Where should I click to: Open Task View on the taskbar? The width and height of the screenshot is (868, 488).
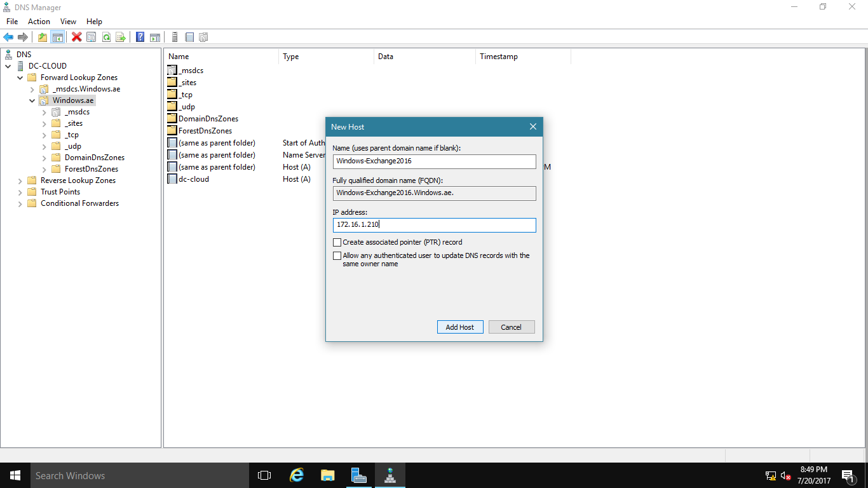(264, 475)
